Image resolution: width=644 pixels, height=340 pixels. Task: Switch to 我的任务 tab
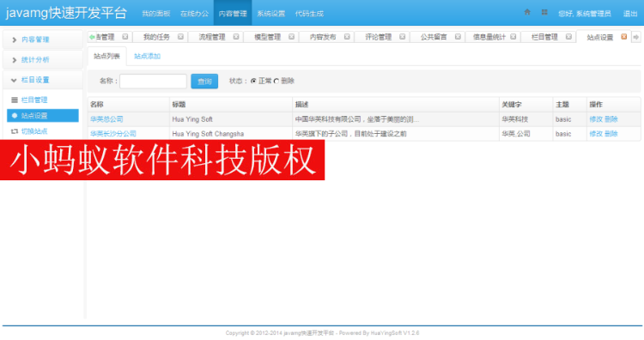[156, 37]
